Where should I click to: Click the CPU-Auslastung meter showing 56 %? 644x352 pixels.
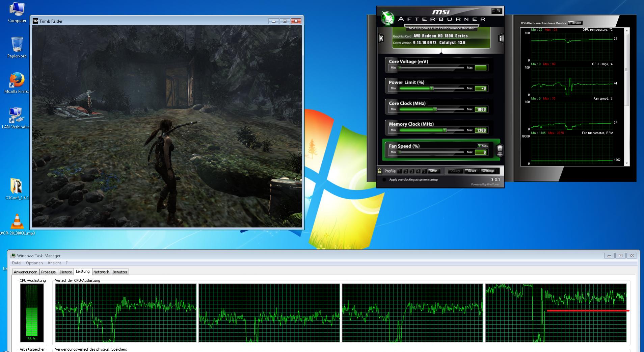pyautogui.click(x=32, y=313)
